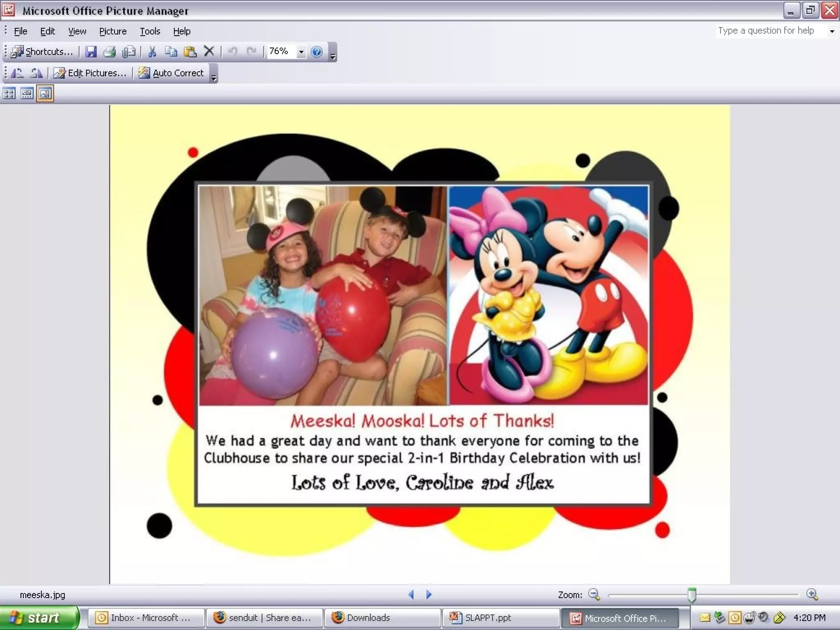
Task: Click the Save icon in toolbar
Action: click(91, 52)
